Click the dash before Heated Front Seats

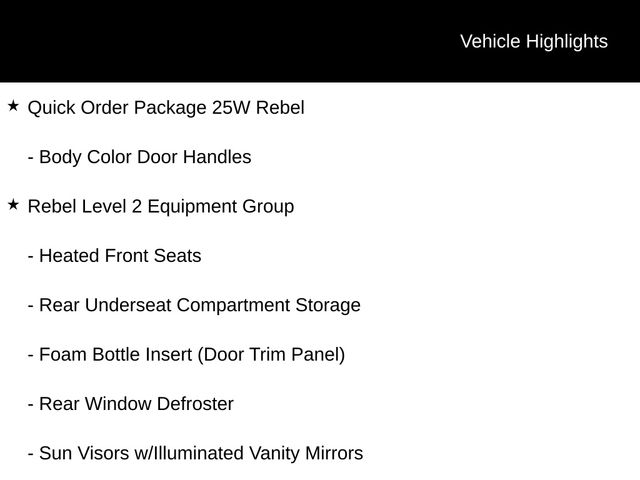coord(31,256)
